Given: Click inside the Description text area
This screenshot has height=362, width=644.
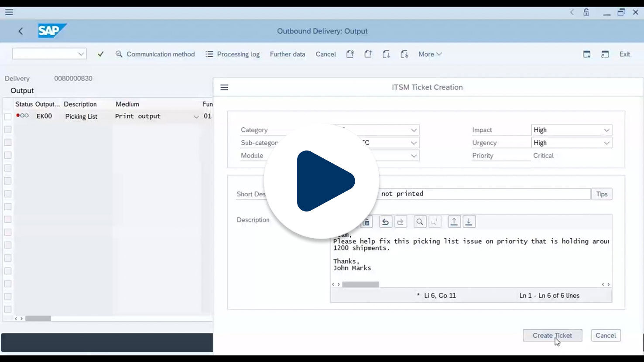Looking at the screenshot, I should (x=471, y=255).
